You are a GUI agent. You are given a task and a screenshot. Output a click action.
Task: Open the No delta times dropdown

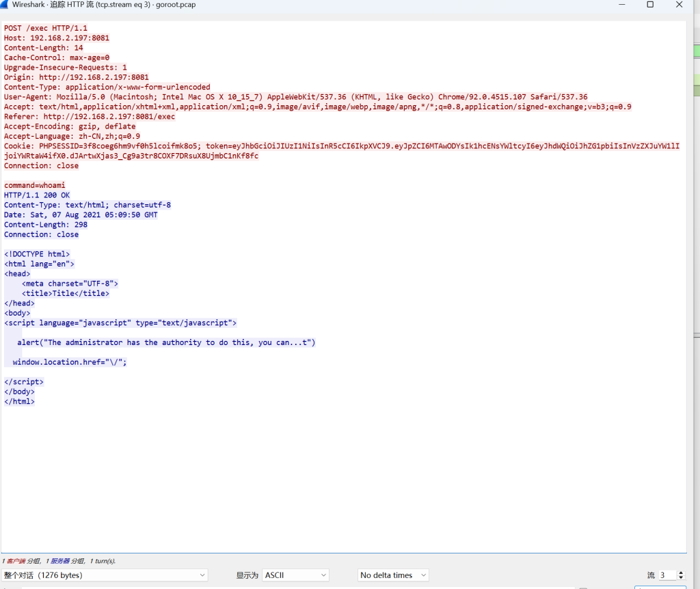click(x=393, y=575)
